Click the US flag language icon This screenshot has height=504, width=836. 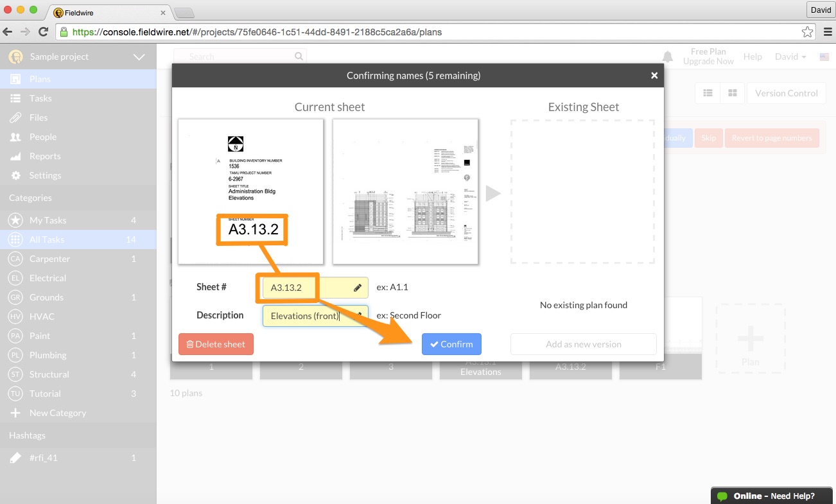point(824,57)
